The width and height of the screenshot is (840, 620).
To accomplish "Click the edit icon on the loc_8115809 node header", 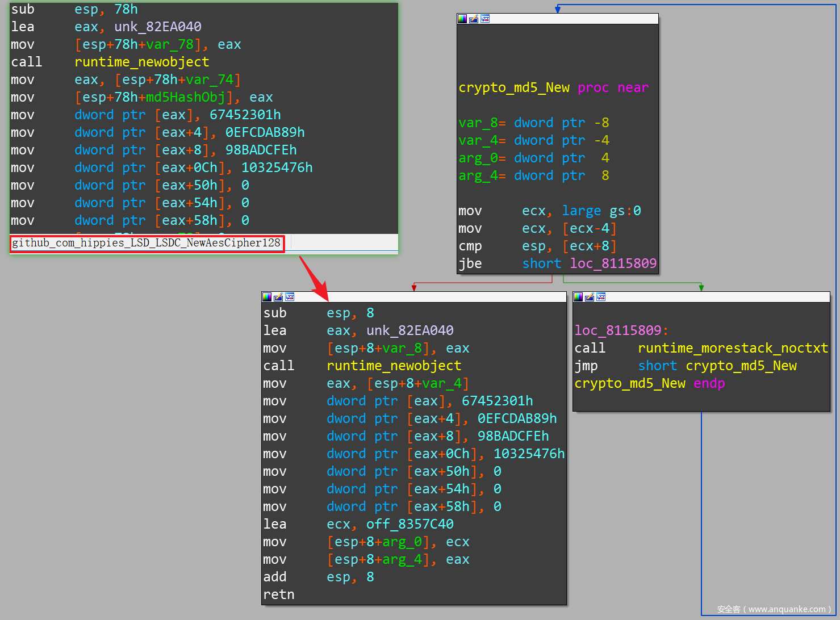I will point(590,297).
